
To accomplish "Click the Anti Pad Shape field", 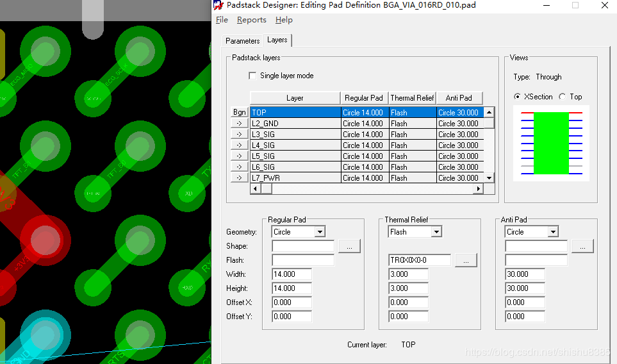I will (536, 246).
